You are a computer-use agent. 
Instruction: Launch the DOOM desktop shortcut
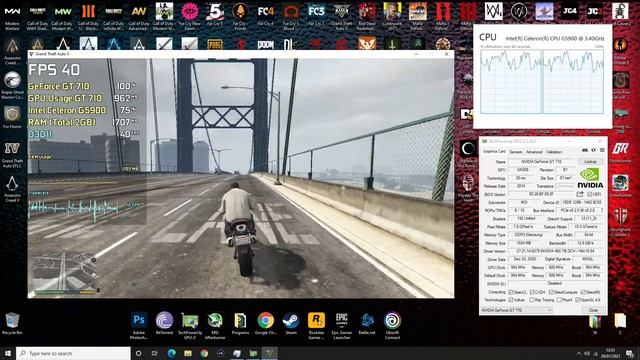(x=266, y=44)
